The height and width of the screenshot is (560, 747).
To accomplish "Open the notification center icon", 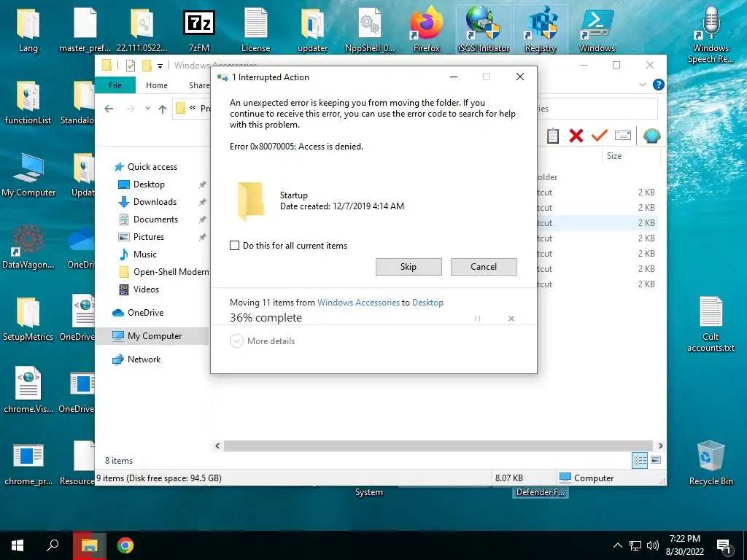I will click(x=724, y=545).
